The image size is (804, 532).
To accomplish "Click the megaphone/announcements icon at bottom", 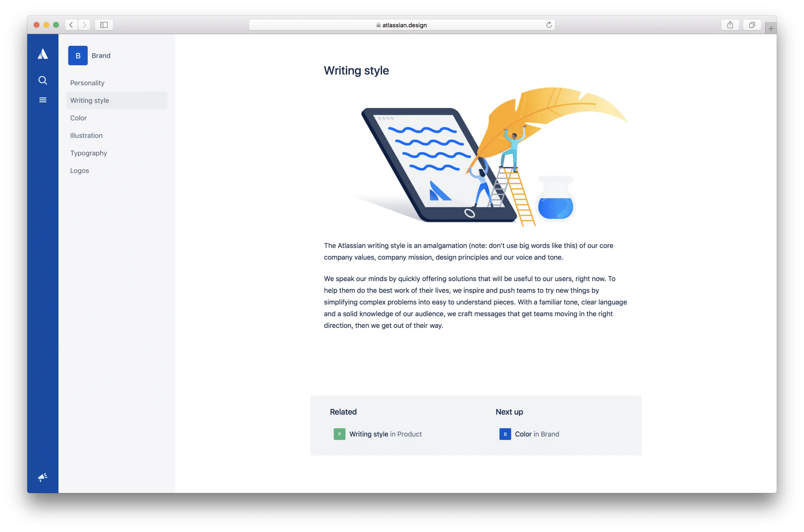I will [x=42, y=477].
